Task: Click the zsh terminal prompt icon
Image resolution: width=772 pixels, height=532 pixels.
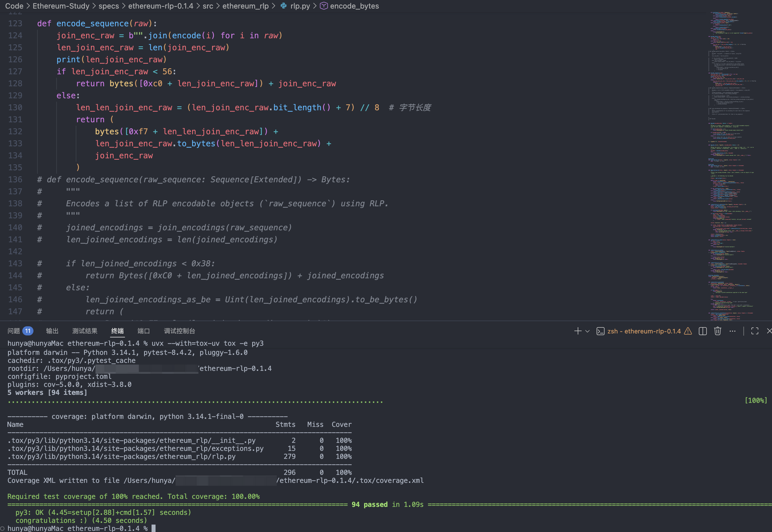Action: (600, 331)
